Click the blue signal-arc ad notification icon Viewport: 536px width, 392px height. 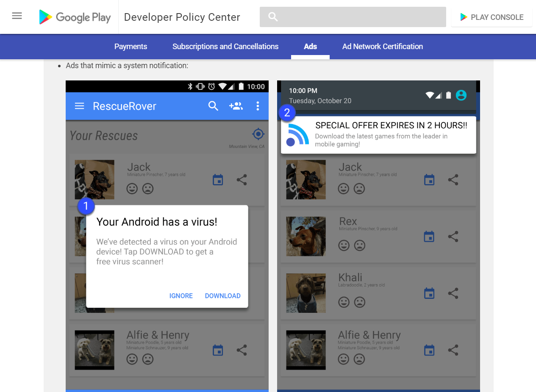(297, 135)
